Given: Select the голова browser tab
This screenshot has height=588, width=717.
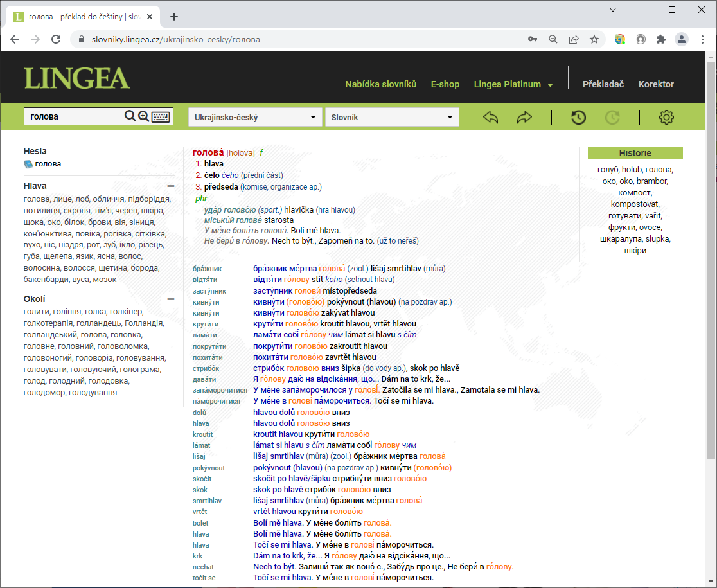Looking at the screenshot, I should 84,17.
